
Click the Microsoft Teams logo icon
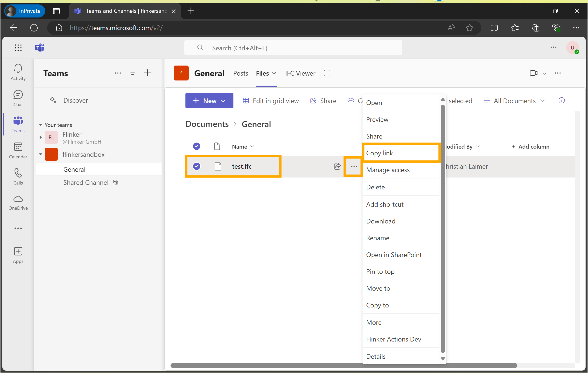[x=40, y=48]
